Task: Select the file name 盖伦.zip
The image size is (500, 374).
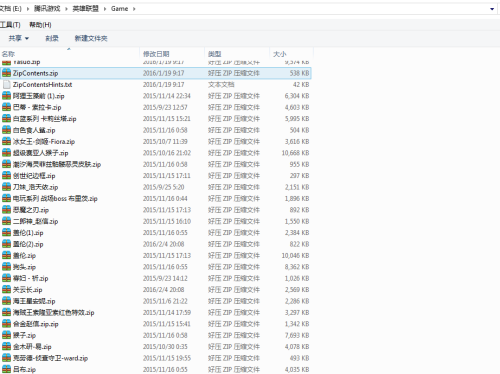Action: [x=24, y=256]
